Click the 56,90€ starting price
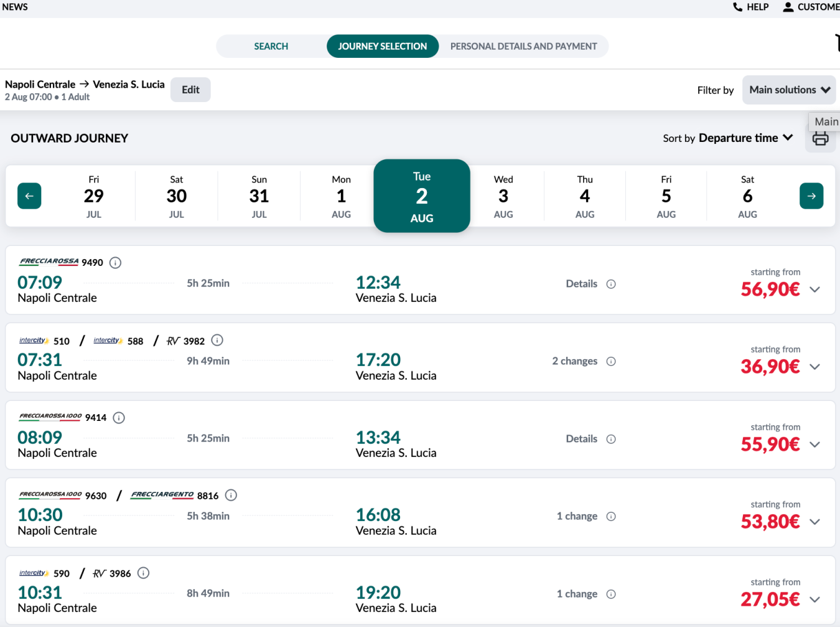 click(770, 290)
